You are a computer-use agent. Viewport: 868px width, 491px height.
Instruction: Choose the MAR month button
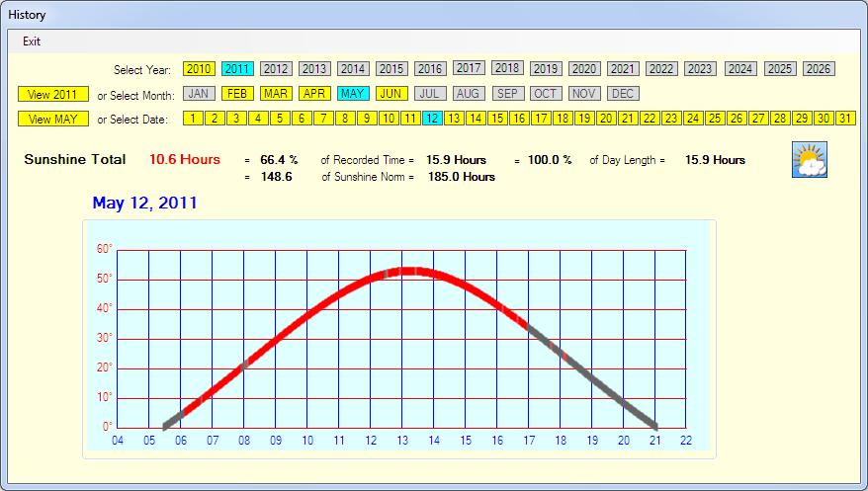276,94
